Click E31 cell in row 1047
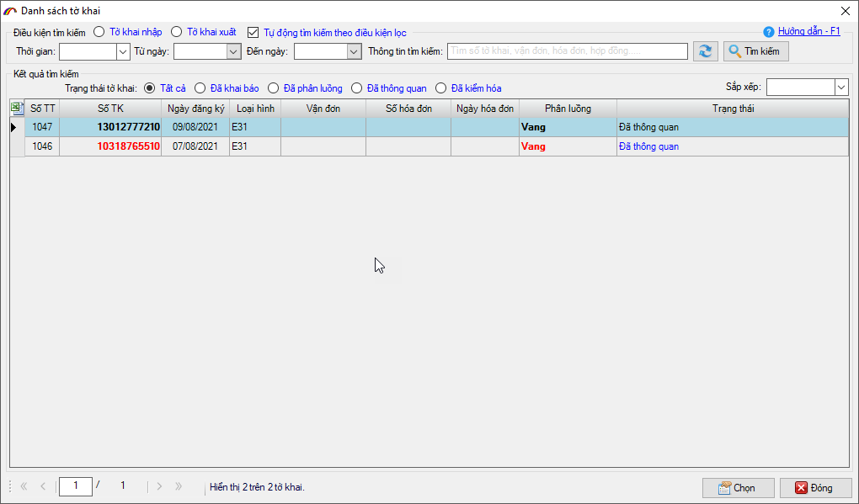The image size is (859, 504). coord(255,127)
